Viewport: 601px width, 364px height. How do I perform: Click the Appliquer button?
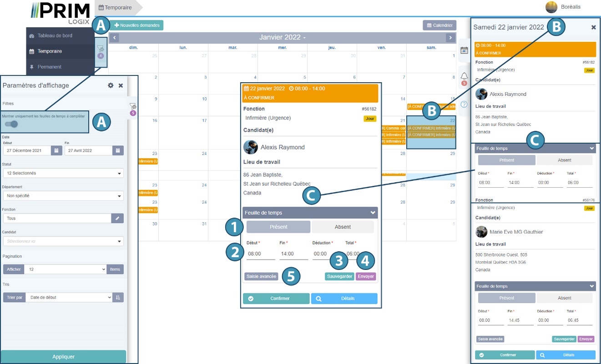(63, 357)
